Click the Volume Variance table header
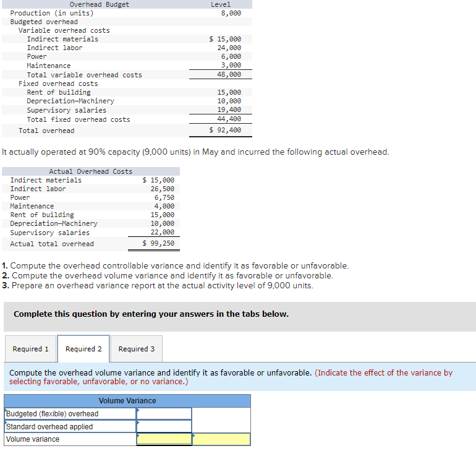Screen dimensions: 476x451 click(x=127, y=401)
